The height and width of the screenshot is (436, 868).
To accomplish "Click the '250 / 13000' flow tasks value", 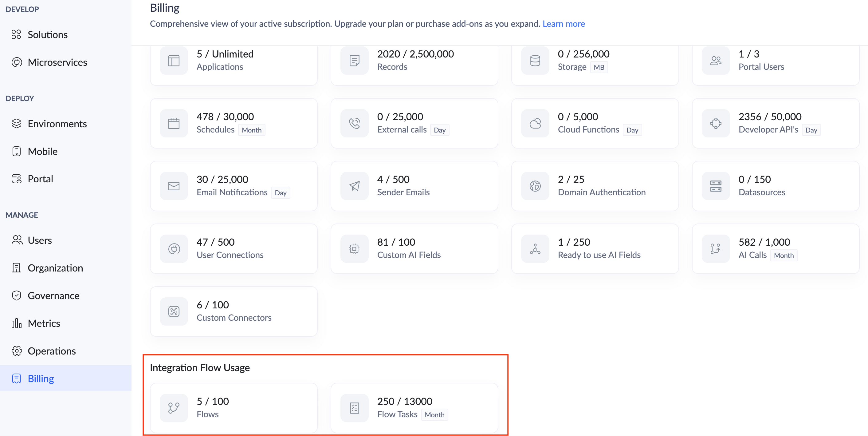I will (x=405, y=401).
